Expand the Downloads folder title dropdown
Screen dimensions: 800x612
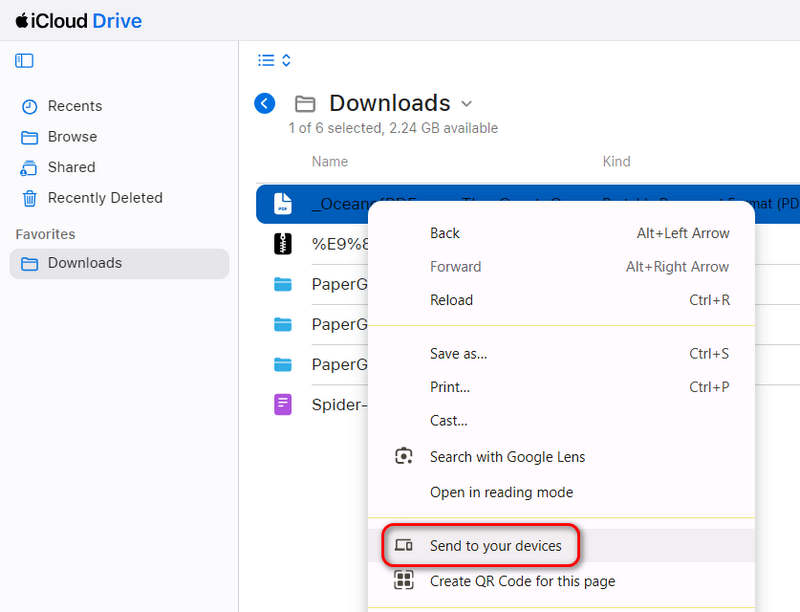coord(466,104)
